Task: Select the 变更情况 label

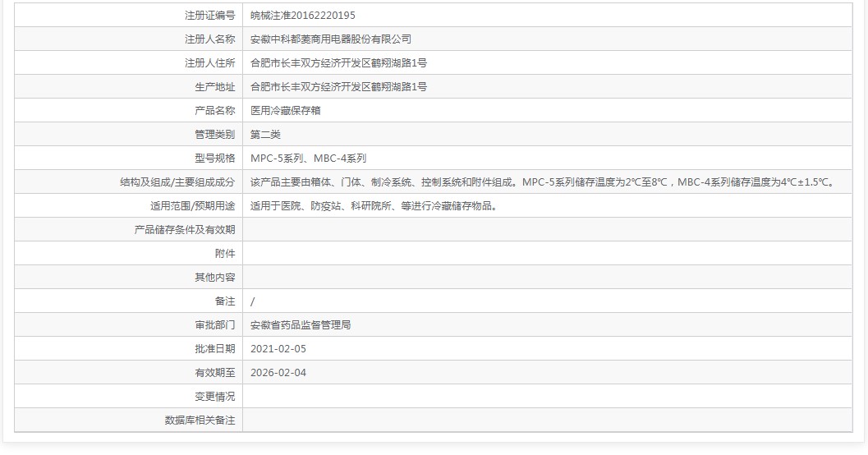Action: (x=215, y=397)
